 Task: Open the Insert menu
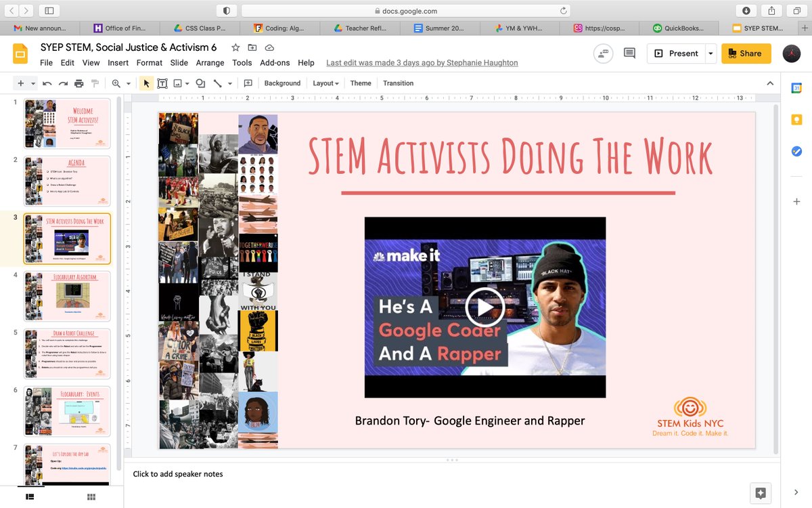click(118, 62)
